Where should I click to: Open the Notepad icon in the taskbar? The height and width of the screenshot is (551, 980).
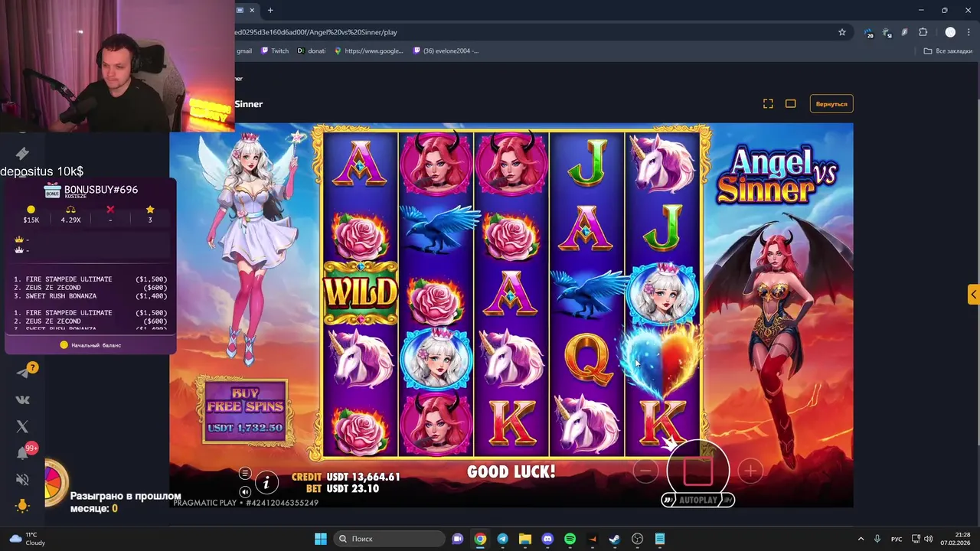click(660, 539)
